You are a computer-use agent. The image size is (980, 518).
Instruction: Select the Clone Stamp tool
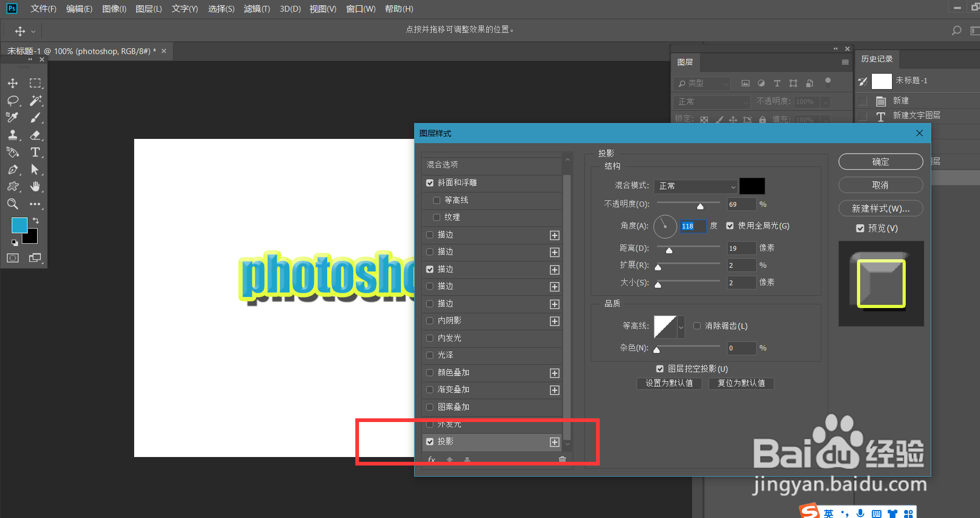pyautogui.click(x=13, y=135)
